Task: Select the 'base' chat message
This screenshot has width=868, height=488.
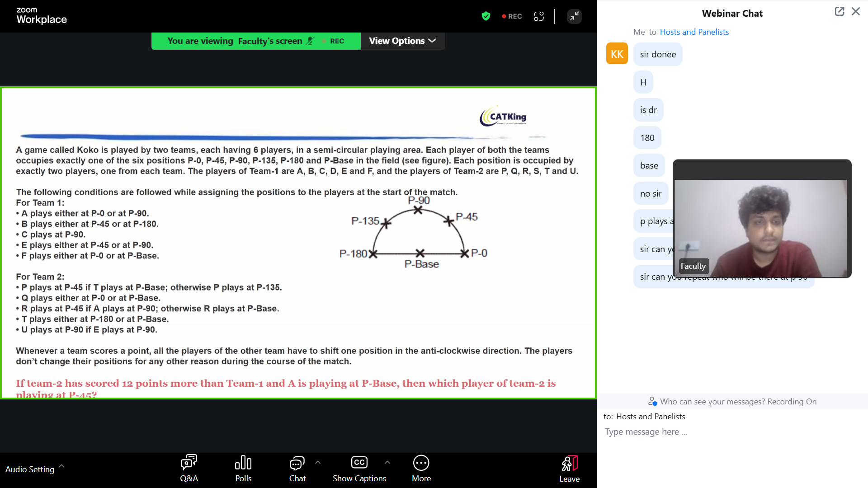Action: click(649, 165)
